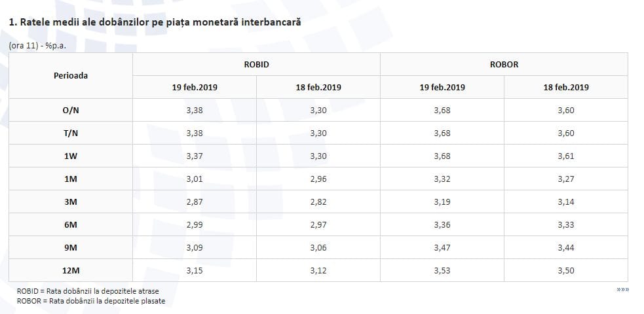Select the O/N period row label
644x314 pixels.
pos(71,111)
